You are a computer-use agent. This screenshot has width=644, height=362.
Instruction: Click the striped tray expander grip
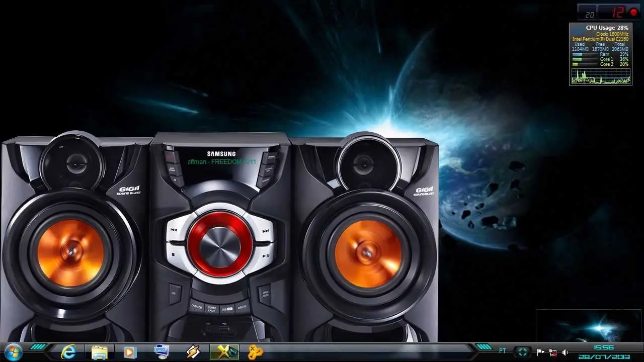[484, 346]
